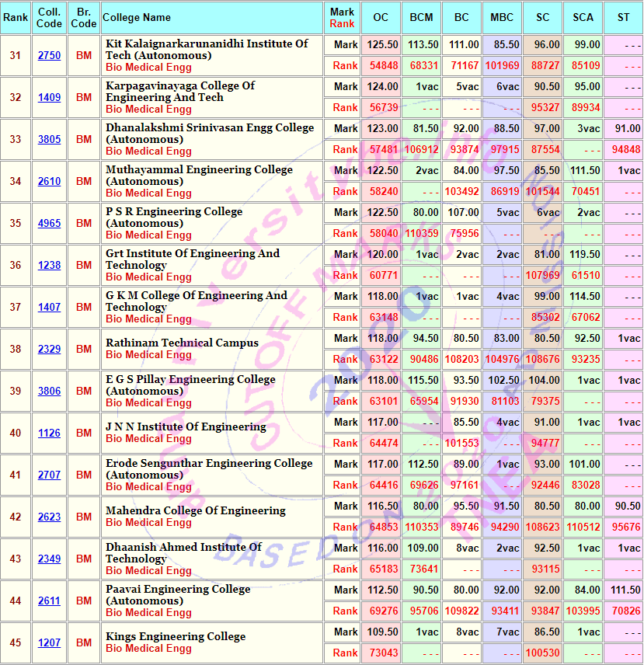Viewport: 644px width, 665px height.
Task: Follow college code 2610 link
Action: [x=49, y=182]
